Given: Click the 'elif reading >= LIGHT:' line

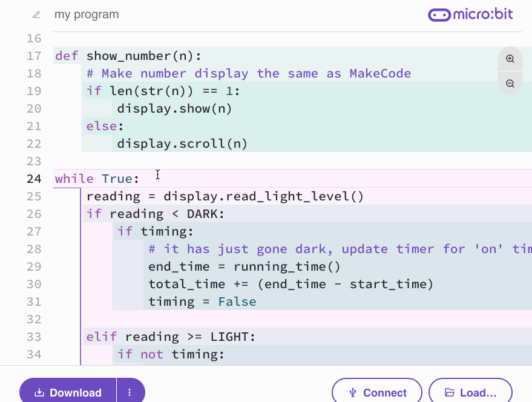Looking at the screenshot, I should [x=169, y=337].
